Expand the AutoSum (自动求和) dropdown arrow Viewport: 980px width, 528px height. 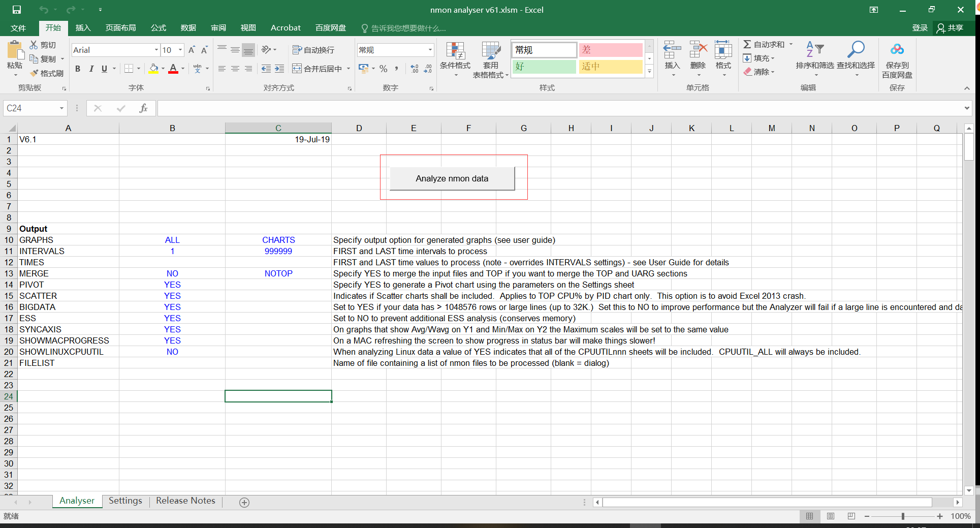point(791,44)
